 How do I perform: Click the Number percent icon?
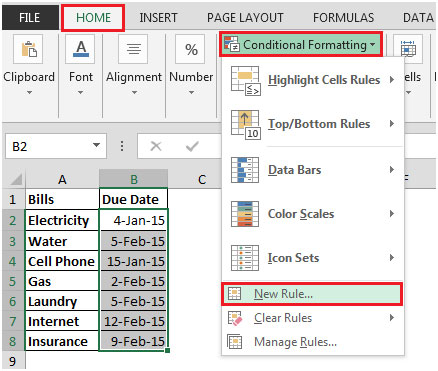(x=191, y=49)
